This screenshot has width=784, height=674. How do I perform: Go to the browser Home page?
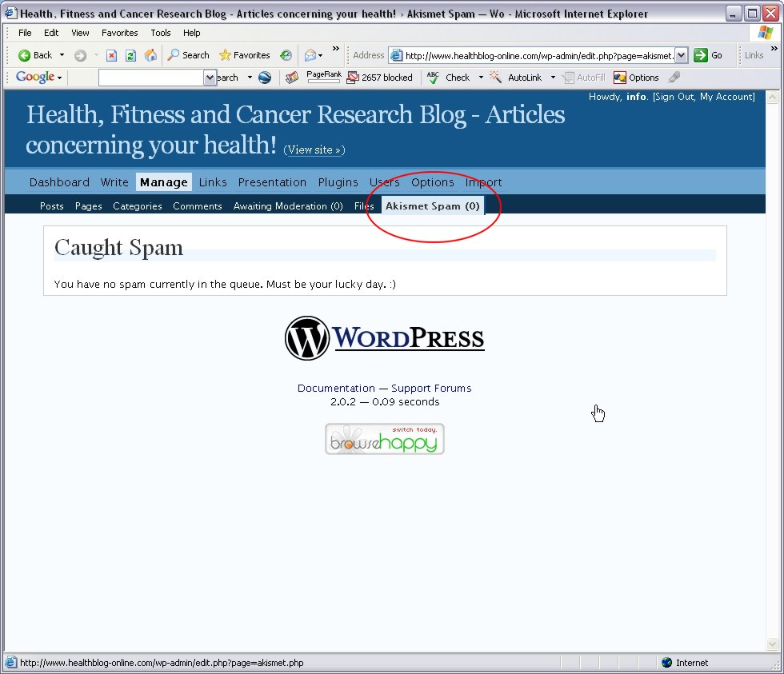[x=150, y=55]
